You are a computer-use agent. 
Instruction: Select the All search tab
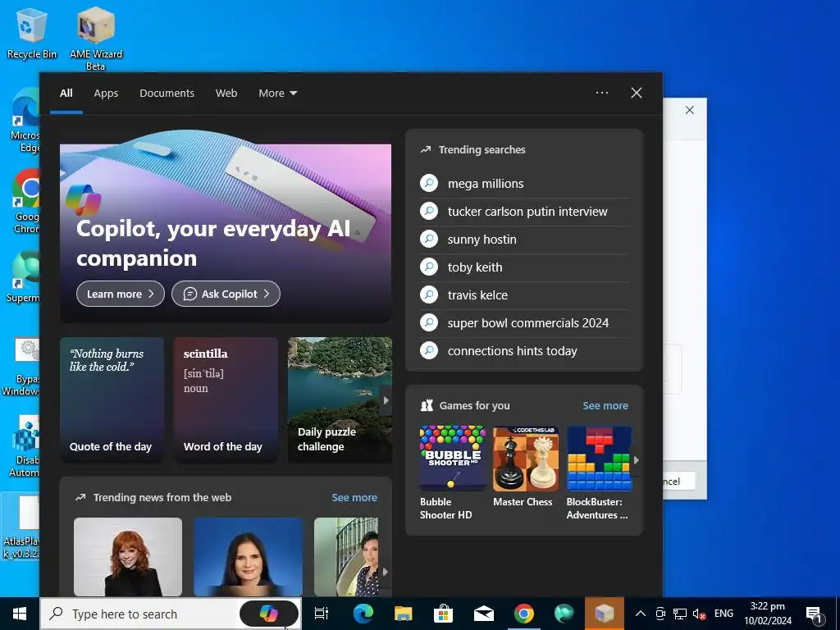point(66,94)
